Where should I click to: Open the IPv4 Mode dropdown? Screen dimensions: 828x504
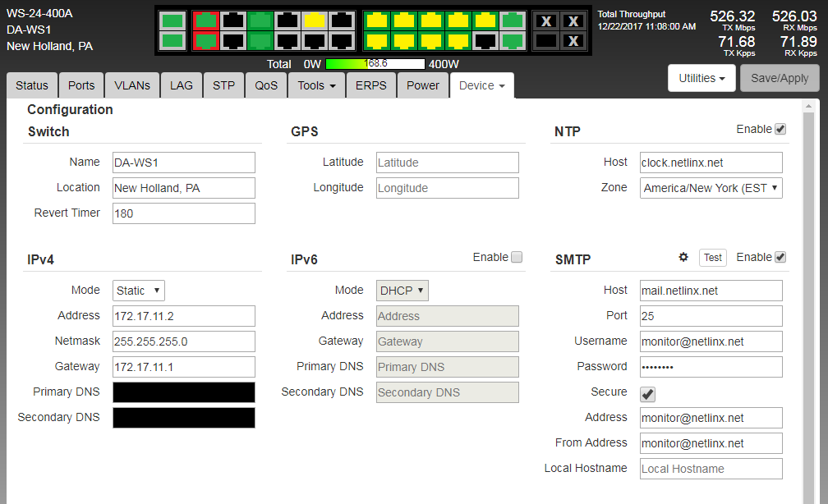[139, 291]
